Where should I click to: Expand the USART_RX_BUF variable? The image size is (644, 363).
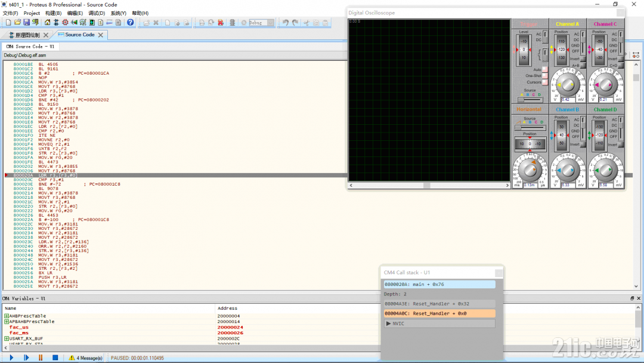point(7,339)
